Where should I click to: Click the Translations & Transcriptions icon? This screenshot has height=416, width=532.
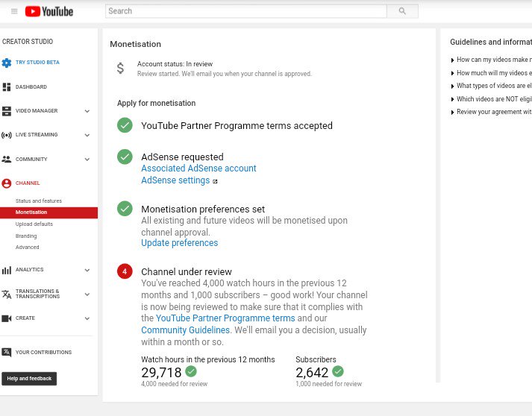click(7, 294)
